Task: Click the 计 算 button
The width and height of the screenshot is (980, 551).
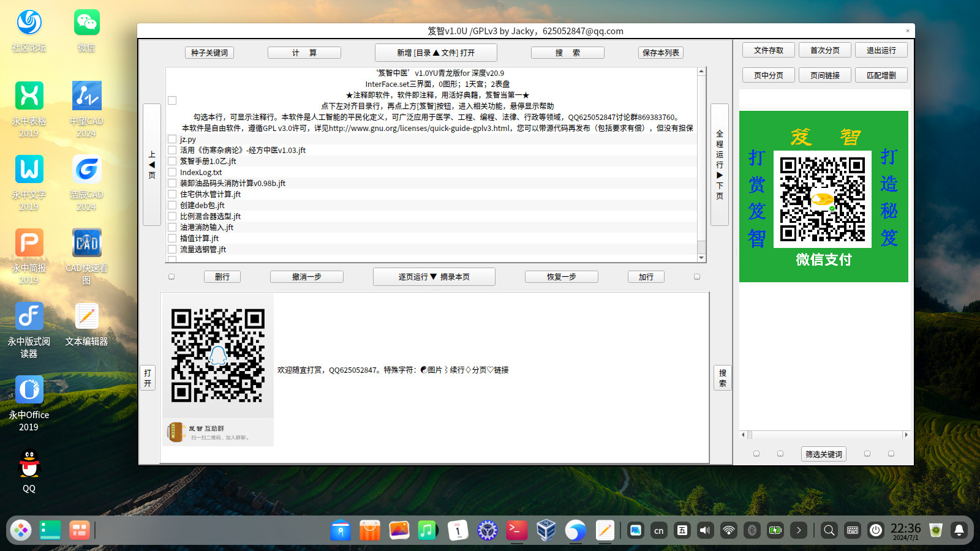Action: (304, 53)
